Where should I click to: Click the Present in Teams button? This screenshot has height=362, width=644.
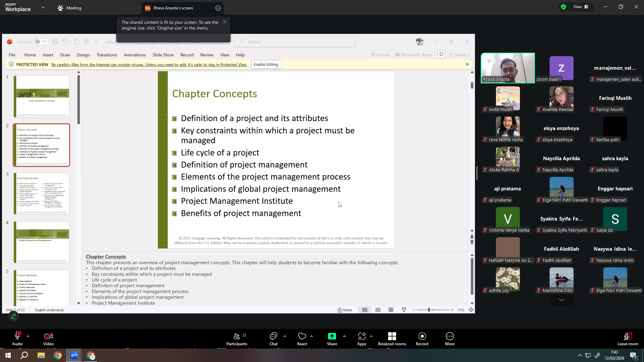tap(414, 55)
